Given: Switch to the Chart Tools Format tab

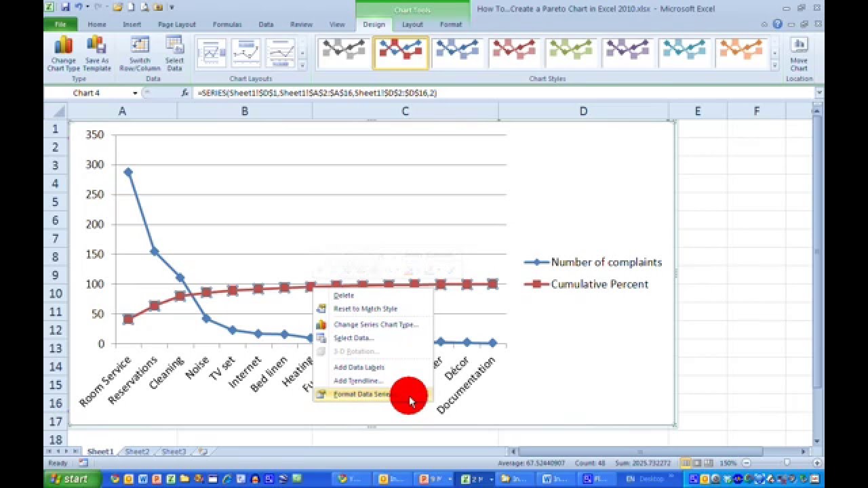Looking at the screenshot, I should coord(451,24).
